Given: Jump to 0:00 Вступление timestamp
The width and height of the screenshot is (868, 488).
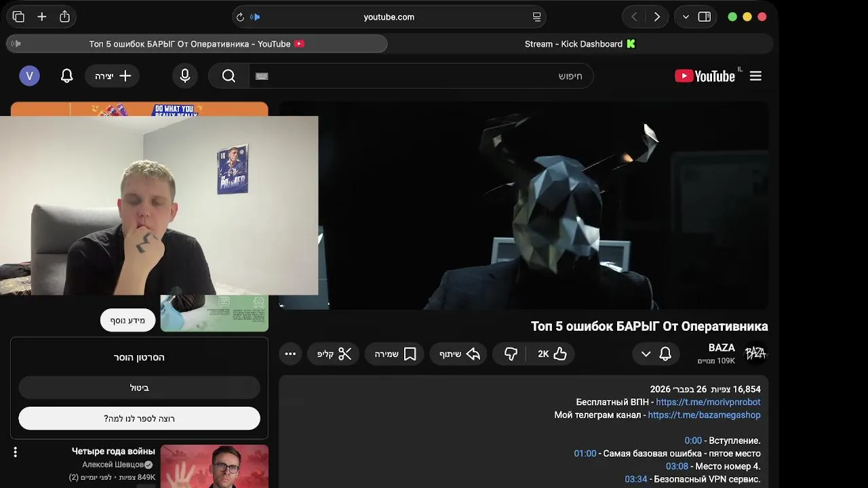Looking at the screenshot, I should (x=693, y=441).
